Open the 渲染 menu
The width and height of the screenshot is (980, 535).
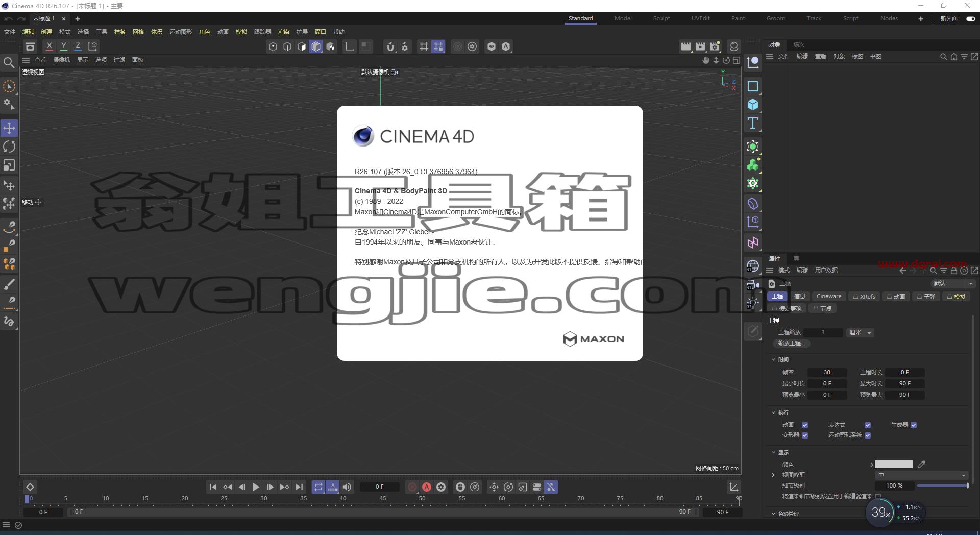[x=283, y=32]
